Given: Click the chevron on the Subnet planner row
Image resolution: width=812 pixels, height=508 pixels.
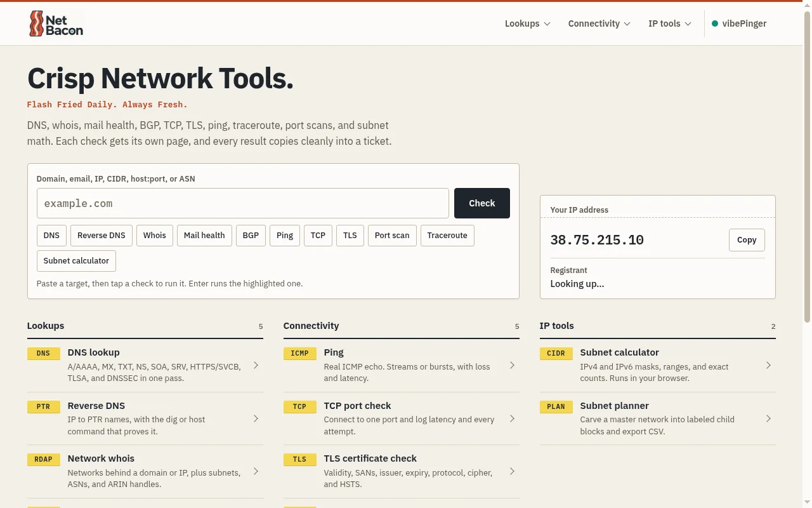Looking at the screenshot, I should click(768, 418).
